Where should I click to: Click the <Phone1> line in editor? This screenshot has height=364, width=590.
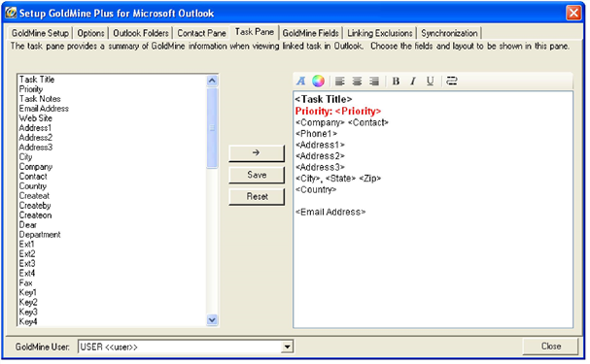click(x=317, y=134)
